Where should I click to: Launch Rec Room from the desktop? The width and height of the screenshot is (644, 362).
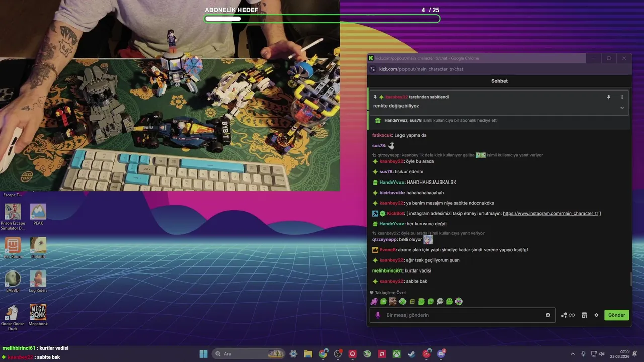13,248
